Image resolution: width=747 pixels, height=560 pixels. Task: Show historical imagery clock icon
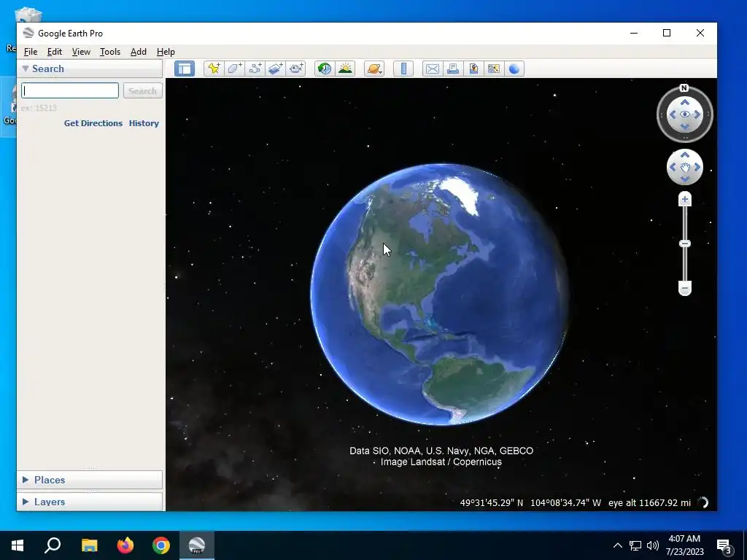pyautogui.click(x=325, y=69)
